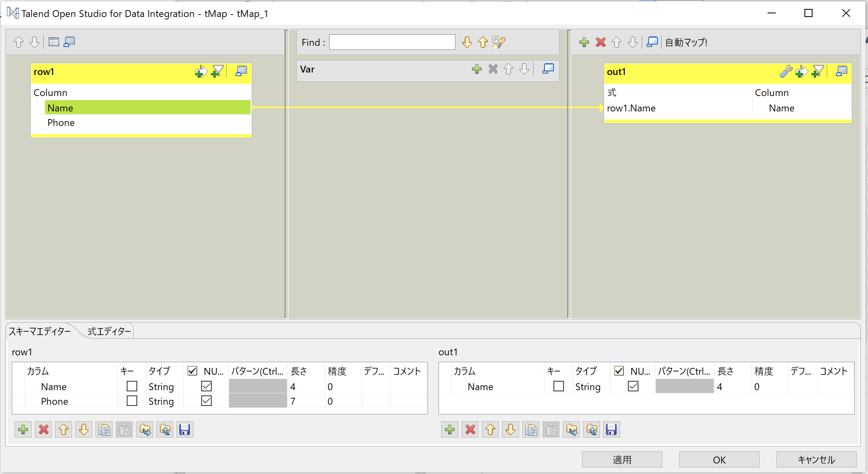Add new output table with green plus icon
Viewport: 868px width, 474px height.
click(x=584, y=42)
